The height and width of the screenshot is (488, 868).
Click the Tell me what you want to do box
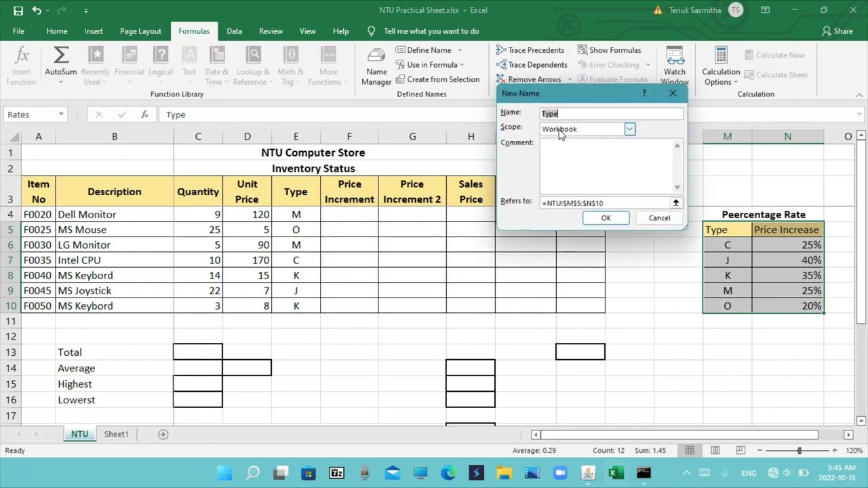pyautogui.click(x=431, y=31)
